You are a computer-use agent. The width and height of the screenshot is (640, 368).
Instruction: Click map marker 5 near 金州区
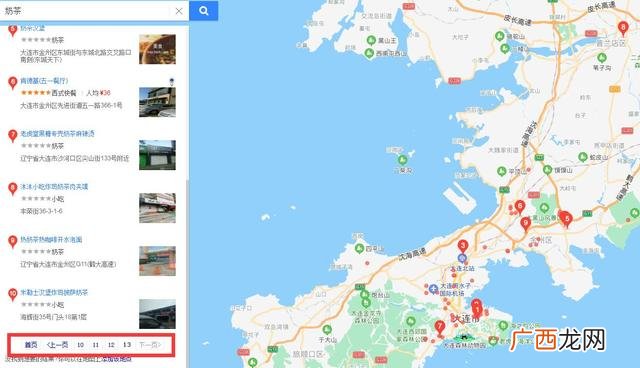567,219
